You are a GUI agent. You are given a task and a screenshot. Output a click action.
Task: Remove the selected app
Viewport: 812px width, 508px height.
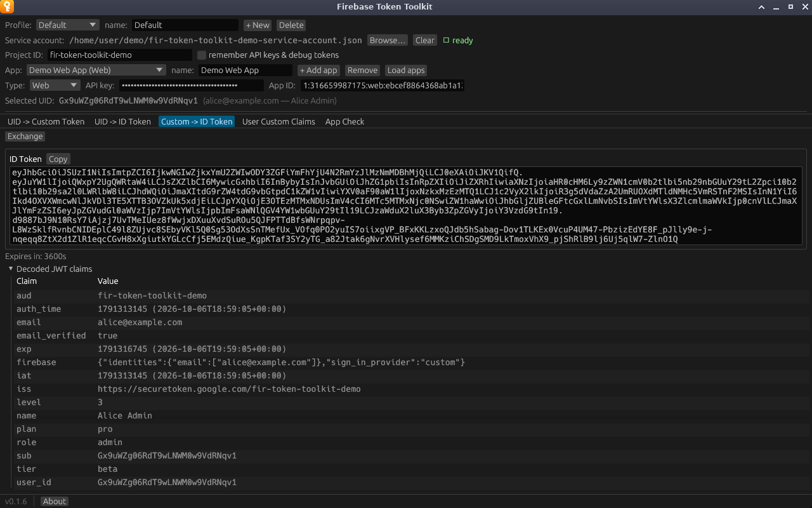(x=362, y=70)
